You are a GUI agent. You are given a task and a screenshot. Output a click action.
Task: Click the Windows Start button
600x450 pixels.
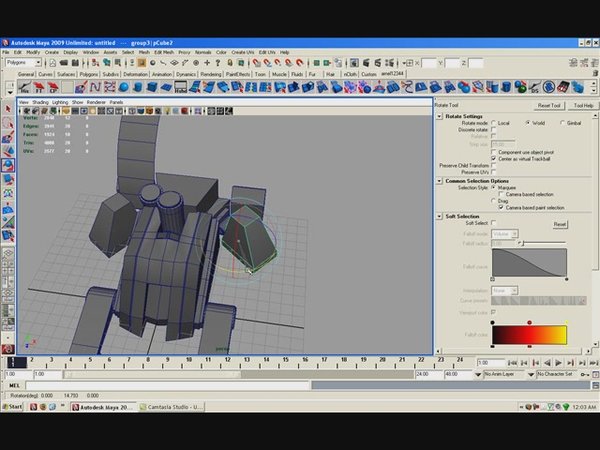13,407
